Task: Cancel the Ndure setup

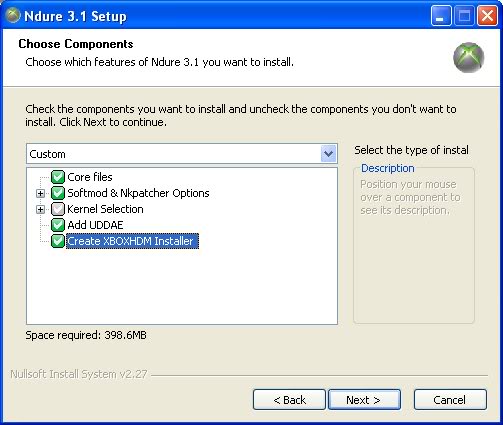Action: [450, 399]
